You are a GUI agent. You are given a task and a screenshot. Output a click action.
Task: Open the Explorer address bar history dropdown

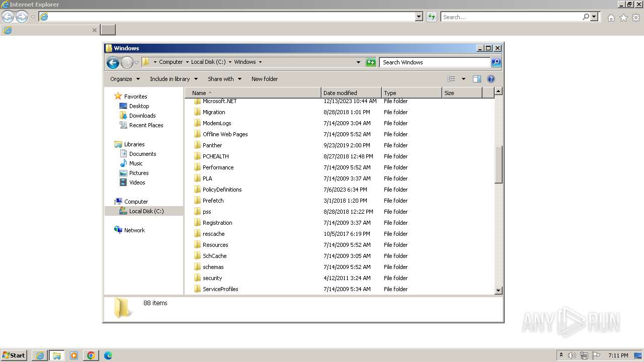[358, 62]
